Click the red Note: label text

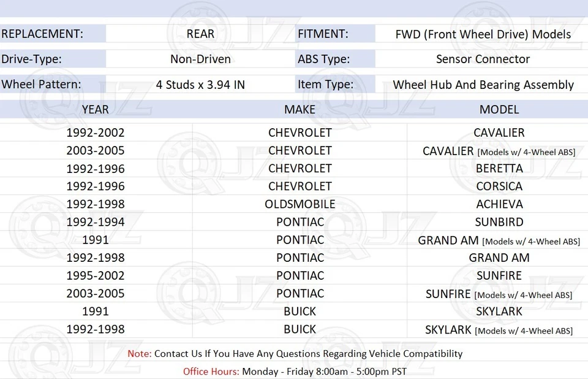click(x=140, y=354)
